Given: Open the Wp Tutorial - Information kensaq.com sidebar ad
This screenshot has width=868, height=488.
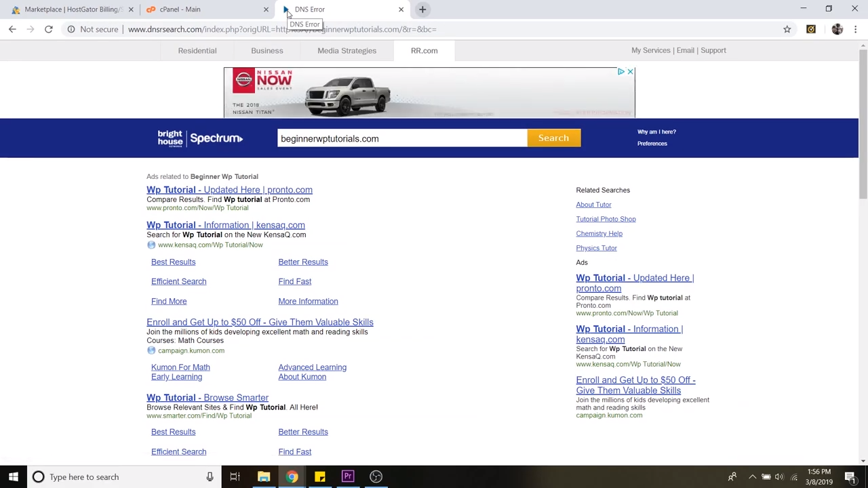Looking at the screenshot, I should (629, 334).
